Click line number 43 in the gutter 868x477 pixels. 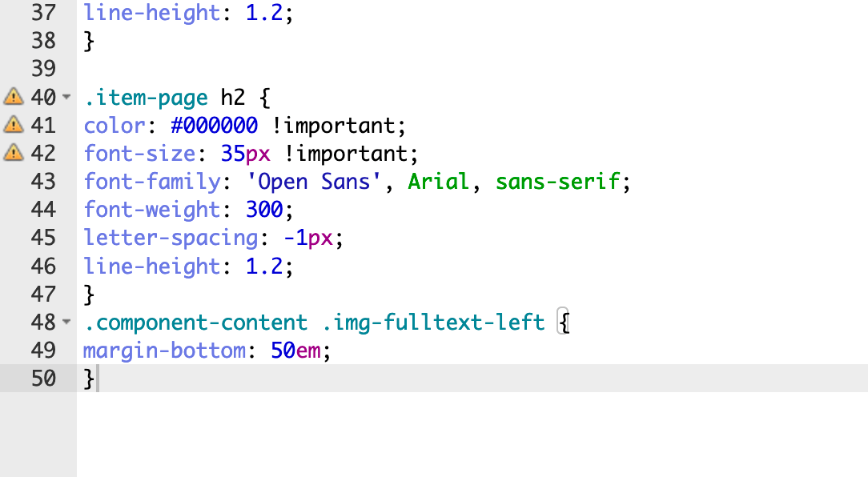(x=43, y=182)
